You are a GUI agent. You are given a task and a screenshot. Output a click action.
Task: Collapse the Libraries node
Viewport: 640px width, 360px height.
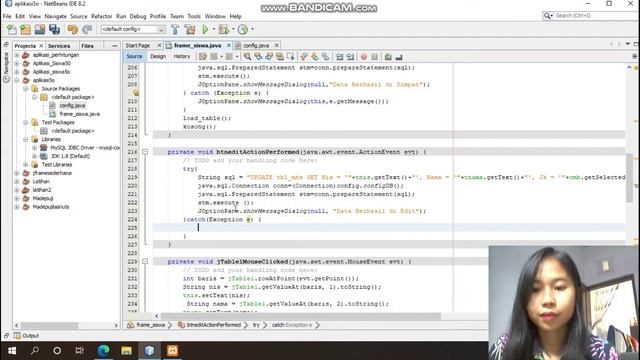coord(26,139)
